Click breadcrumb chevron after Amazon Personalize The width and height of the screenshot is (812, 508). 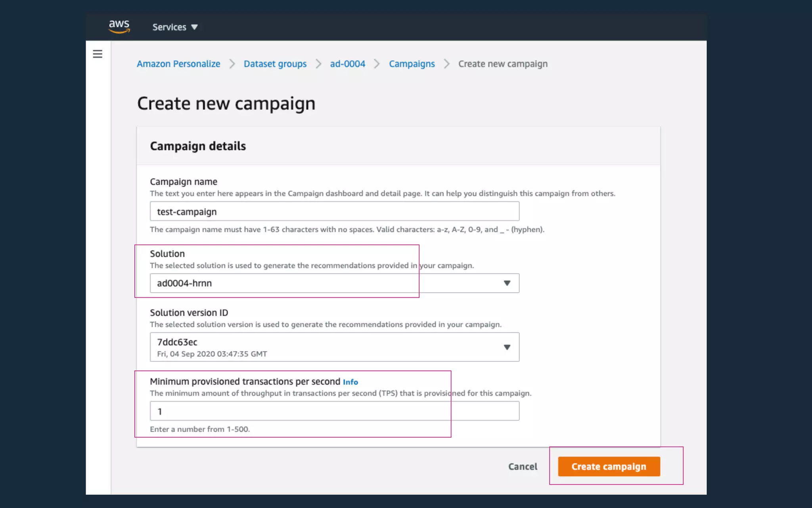(x=232, y=64)
